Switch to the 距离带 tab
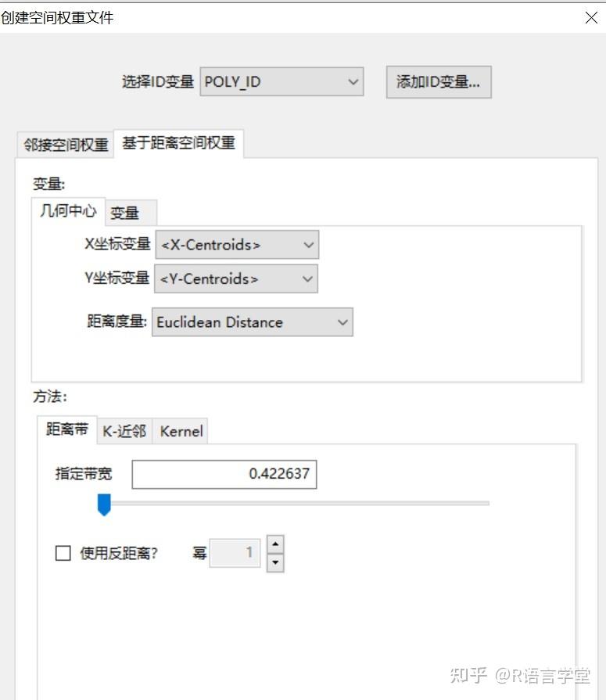 [66, 429]
